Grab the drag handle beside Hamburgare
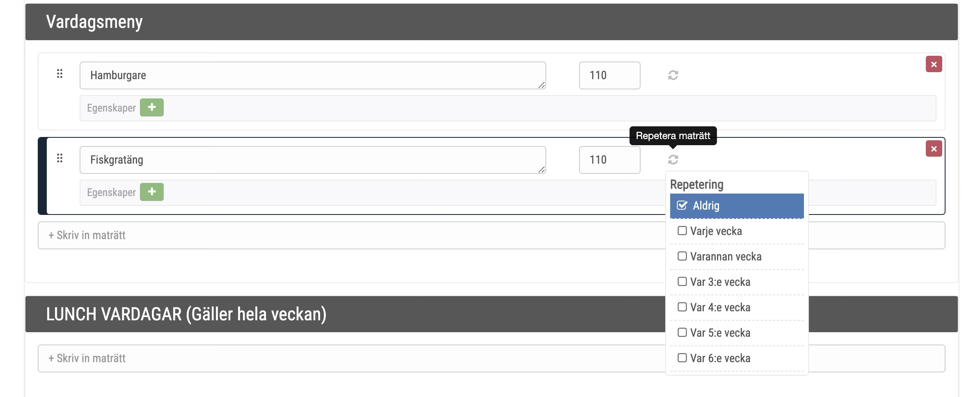 pos(60,74)
